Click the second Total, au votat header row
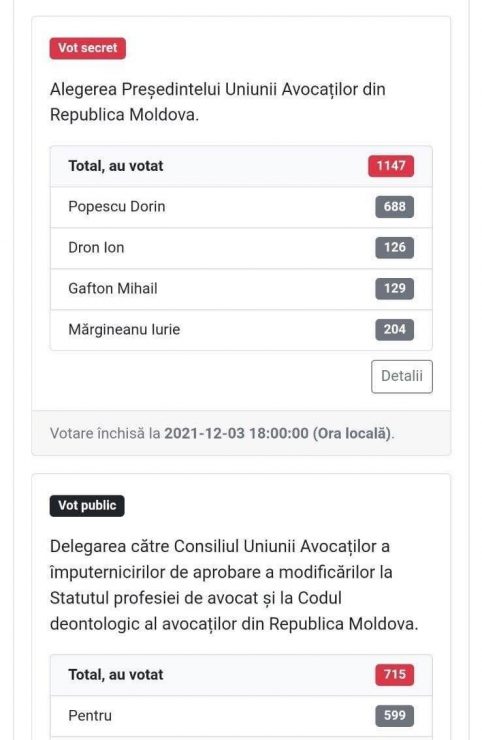Screen dimensions: 482x740 tap(241, 675)
